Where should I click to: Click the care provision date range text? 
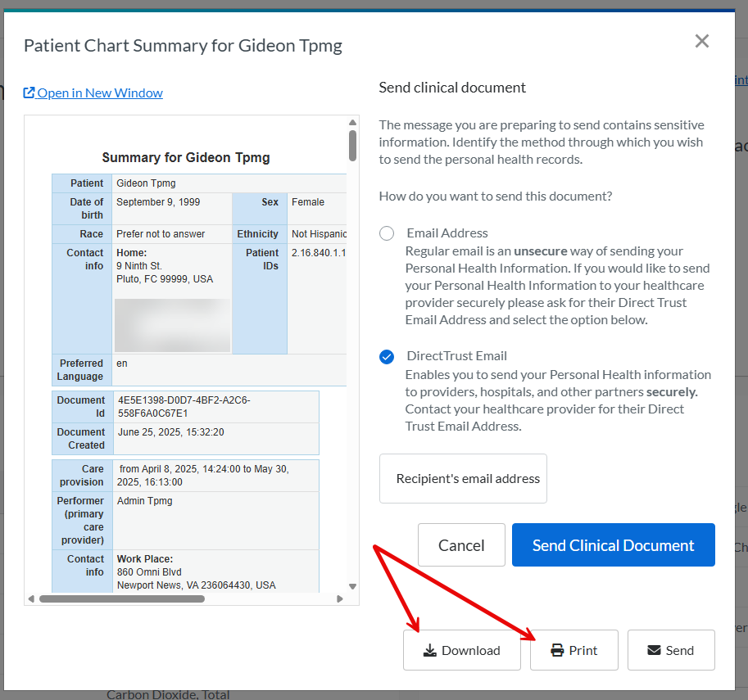[x=202, y=476]
